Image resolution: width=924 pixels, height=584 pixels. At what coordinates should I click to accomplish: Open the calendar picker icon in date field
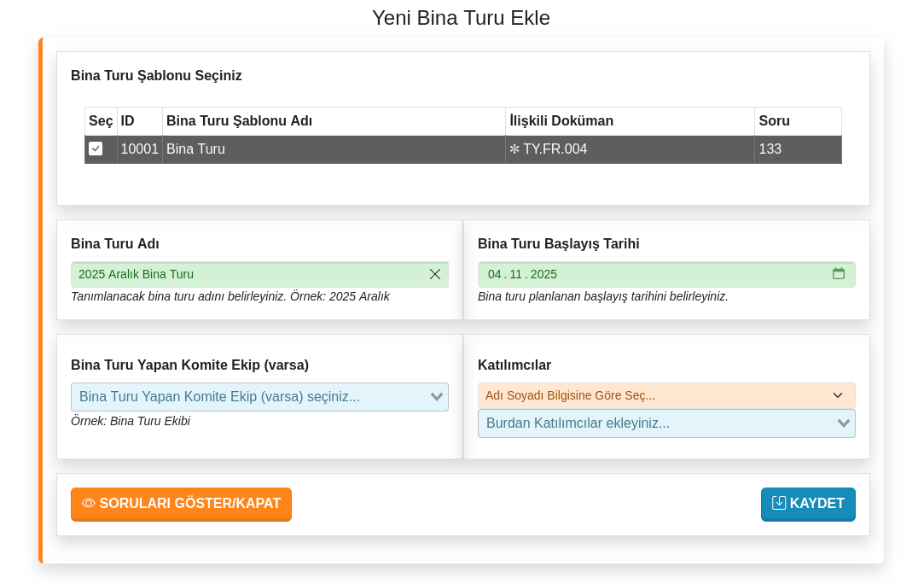839,273
